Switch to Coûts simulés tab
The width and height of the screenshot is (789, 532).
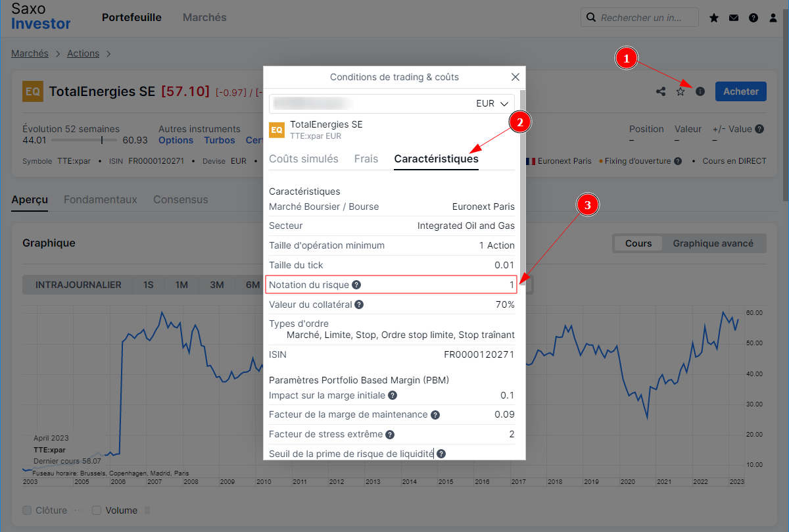coord(304,158)
